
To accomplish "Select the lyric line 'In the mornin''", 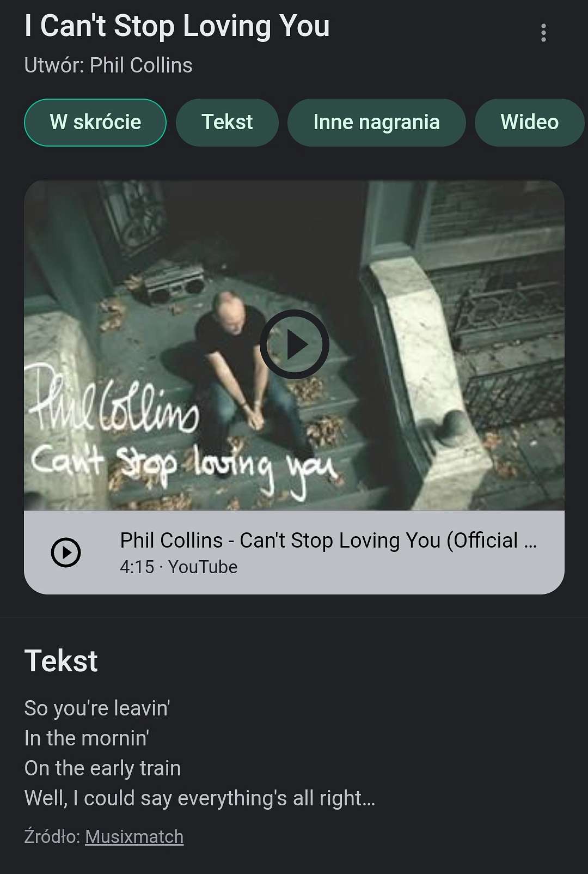I will 87,738.
